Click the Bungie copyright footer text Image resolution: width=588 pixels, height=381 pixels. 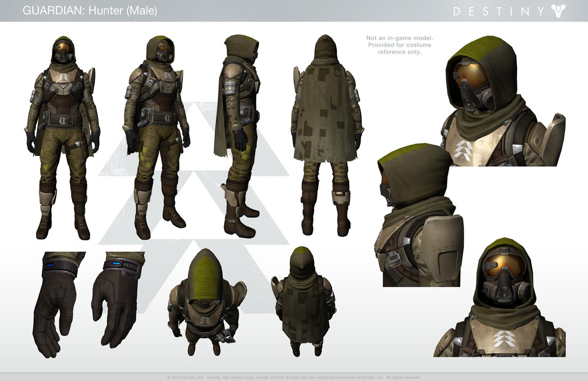[x=294, y=377]
